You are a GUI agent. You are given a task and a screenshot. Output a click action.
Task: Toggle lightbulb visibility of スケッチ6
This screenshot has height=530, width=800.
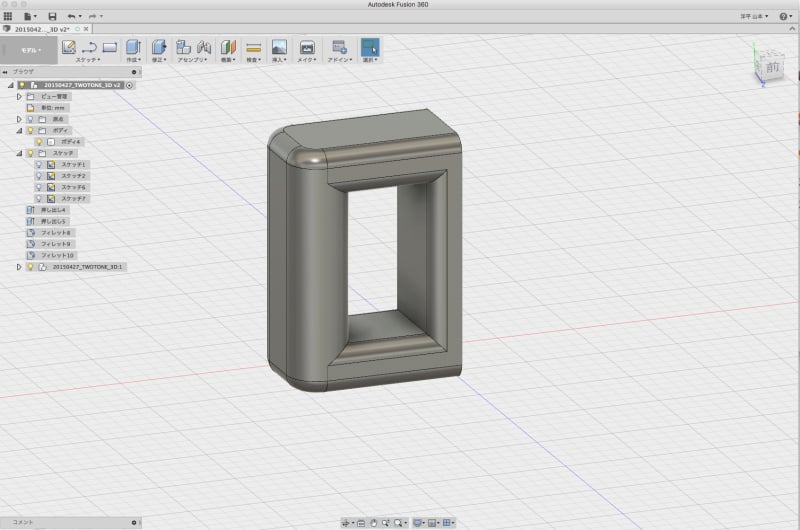[39, 187]
